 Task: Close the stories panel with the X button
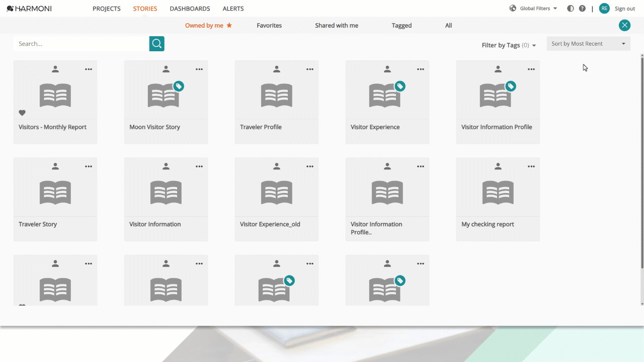624,25
